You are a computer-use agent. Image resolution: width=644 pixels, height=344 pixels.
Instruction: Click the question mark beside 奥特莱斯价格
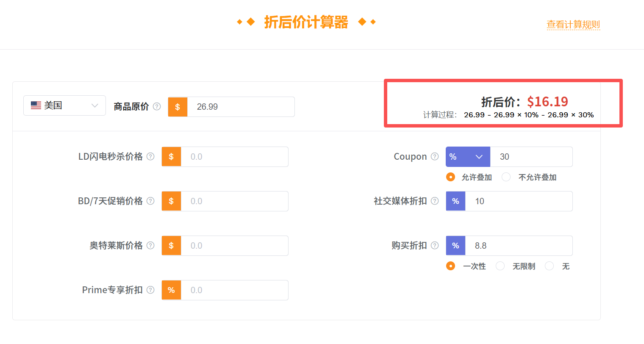click(150, 245)
